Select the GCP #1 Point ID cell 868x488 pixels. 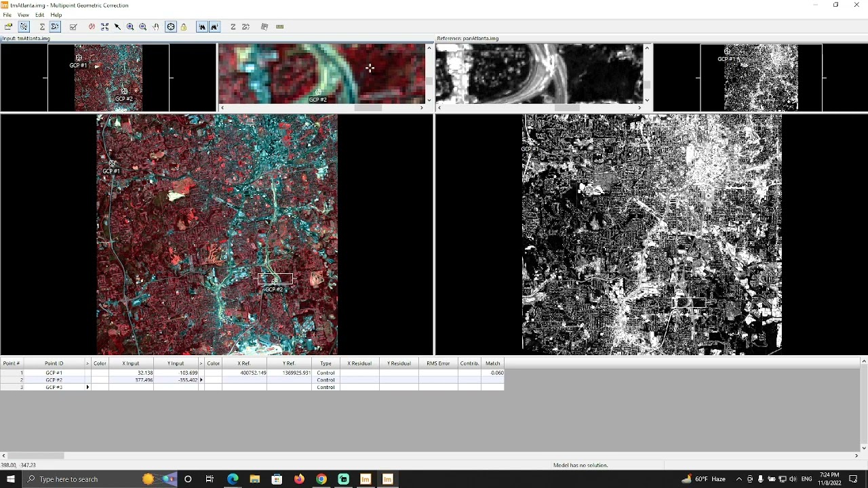tap(54, 373)
